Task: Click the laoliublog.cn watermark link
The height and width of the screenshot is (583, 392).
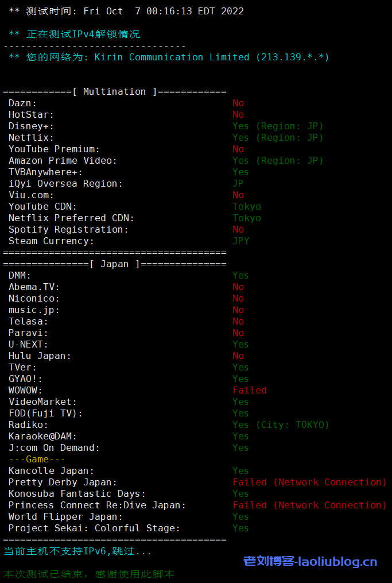Action: (310, 561)
